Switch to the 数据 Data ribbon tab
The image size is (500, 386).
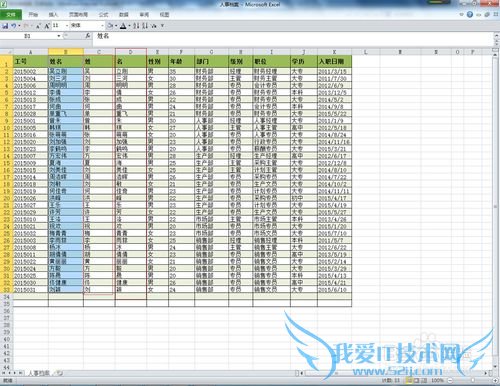[124, 15]
